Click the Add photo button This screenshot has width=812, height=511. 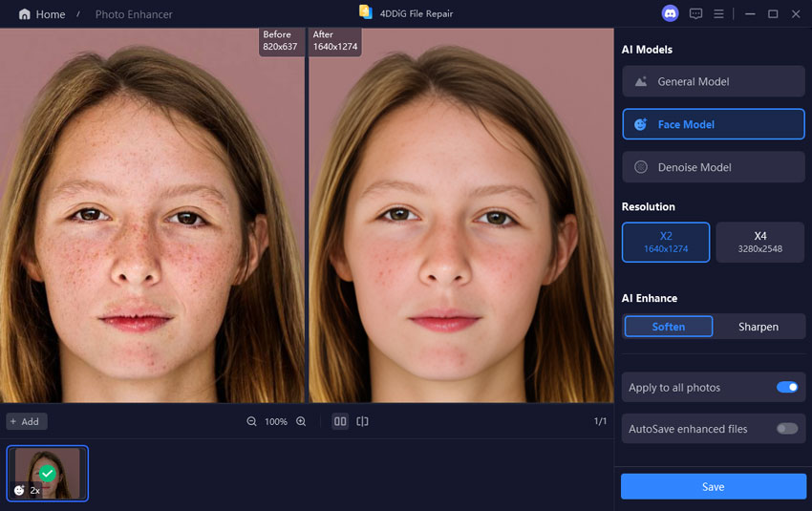pyautogui.click(x=26, y=421)
